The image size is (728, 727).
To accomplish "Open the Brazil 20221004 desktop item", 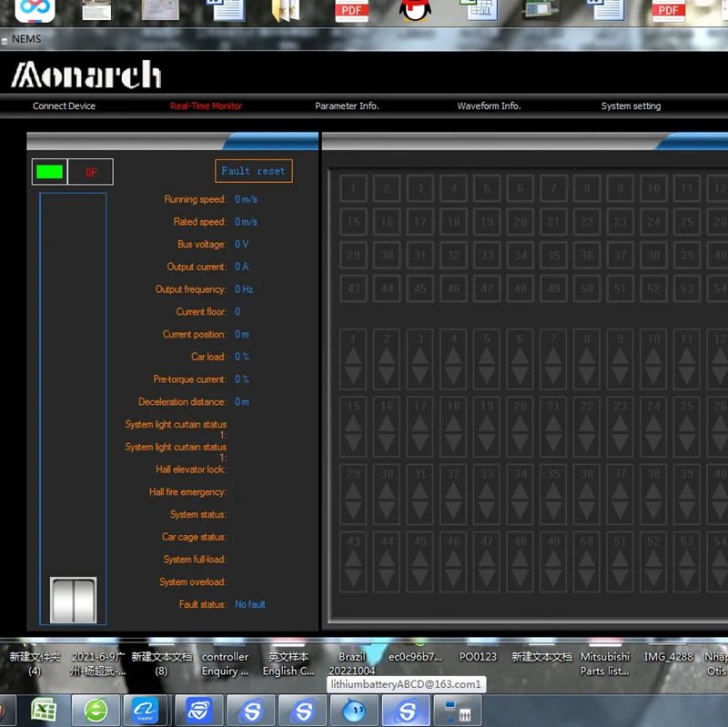I will tap(352, 663).
